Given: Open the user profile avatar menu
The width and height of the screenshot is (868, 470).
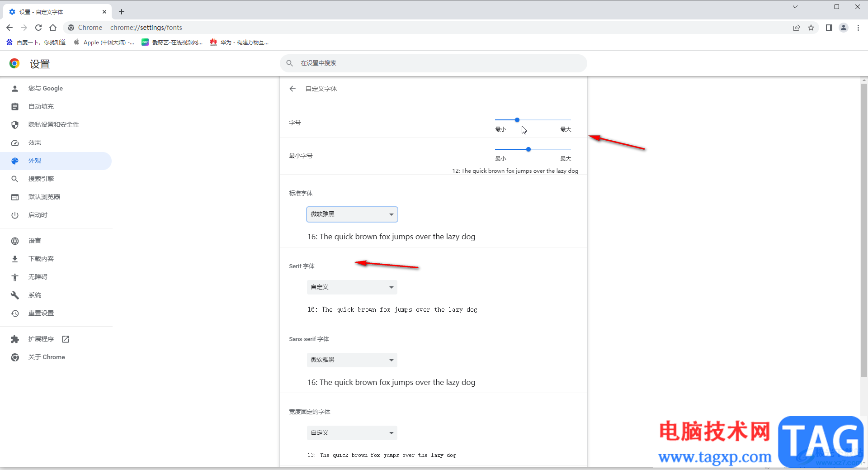Looking at the screenshot, I should [844, 28].
